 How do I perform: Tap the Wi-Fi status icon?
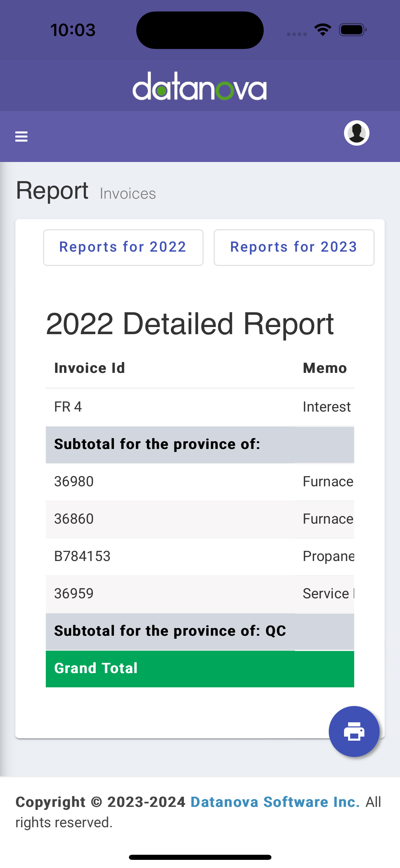coord(323,30)
